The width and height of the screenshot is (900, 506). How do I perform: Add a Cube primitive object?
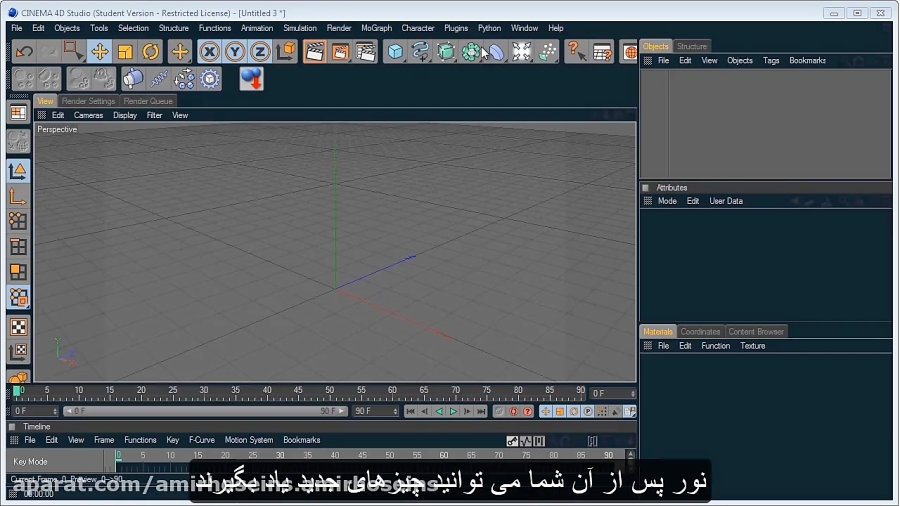point(395,51)
